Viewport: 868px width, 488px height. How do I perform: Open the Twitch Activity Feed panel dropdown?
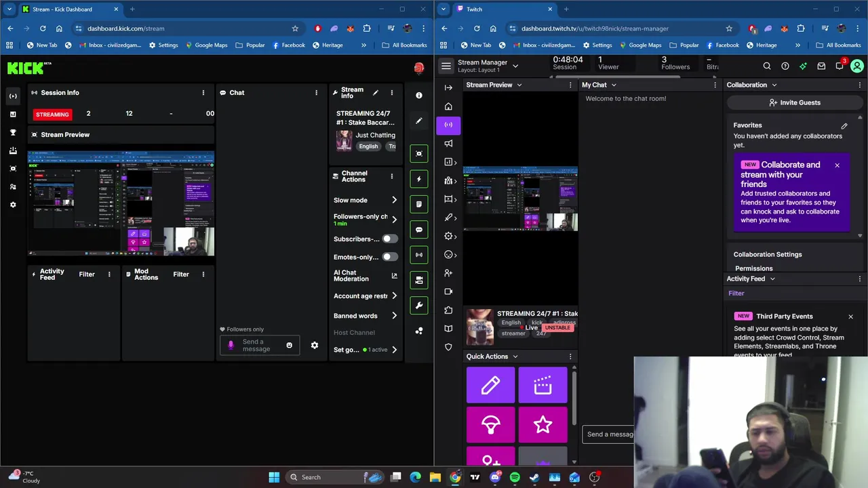[x=772, y=279]
